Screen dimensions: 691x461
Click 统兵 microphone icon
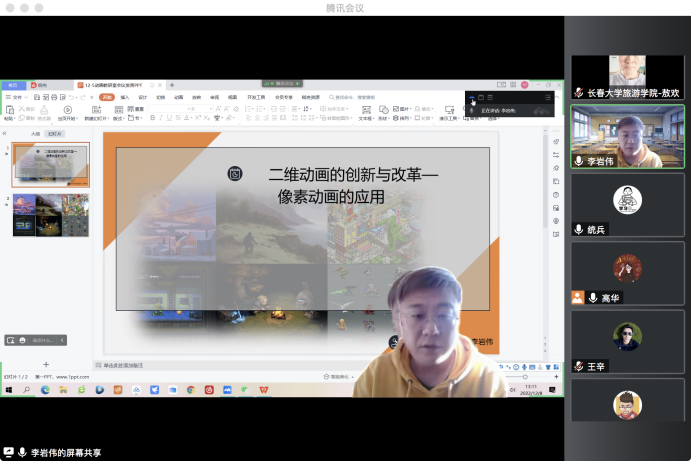[579, 229]
